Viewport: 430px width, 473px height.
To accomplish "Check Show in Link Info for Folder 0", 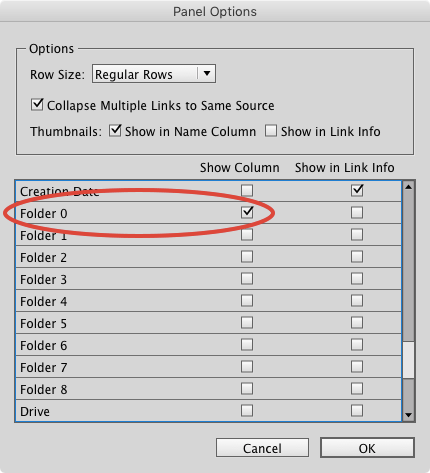I will tap(357, 212).
